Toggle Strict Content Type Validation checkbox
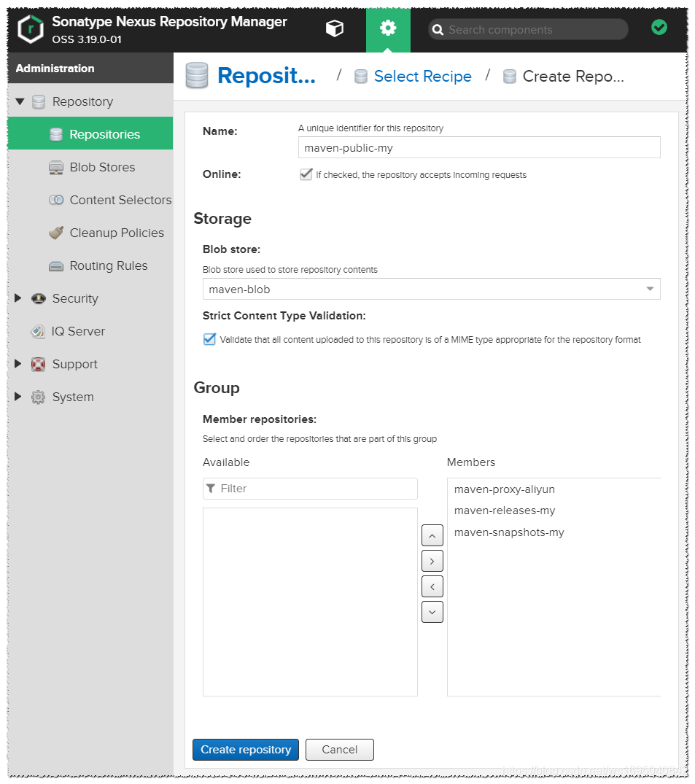This screenshot has height=784, width=695. coord(209,339)
